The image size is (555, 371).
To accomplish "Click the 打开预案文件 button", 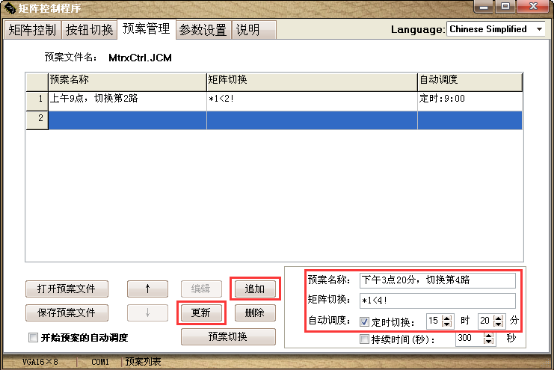I will coord(67,289).
